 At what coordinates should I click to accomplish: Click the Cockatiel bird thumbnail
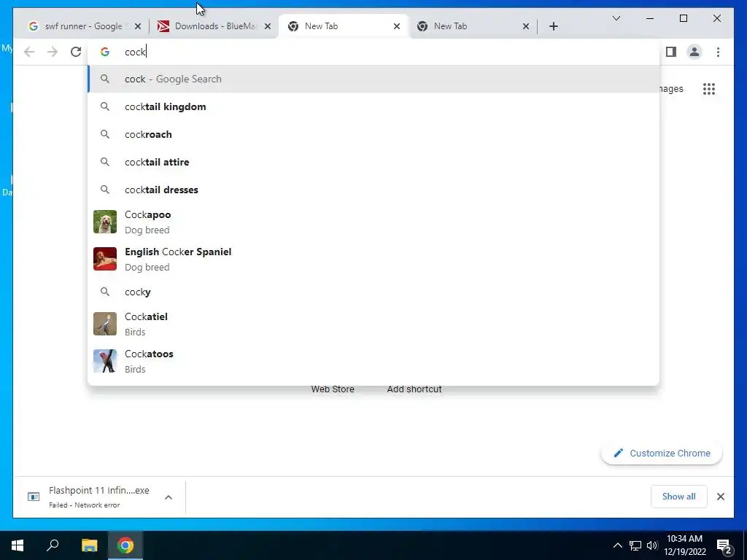click(x=105, y=324)
